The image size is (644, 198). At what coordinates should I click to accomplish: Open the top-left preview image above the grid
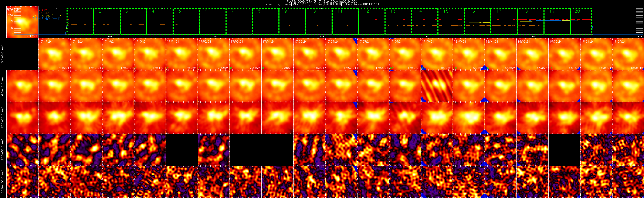(x=22, y=22)
